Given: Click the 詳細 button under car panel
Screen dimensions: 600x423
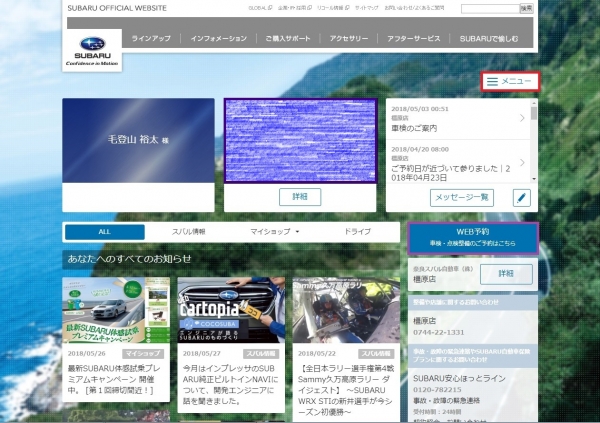Looking at the screenshot, I should coord(300,197).
